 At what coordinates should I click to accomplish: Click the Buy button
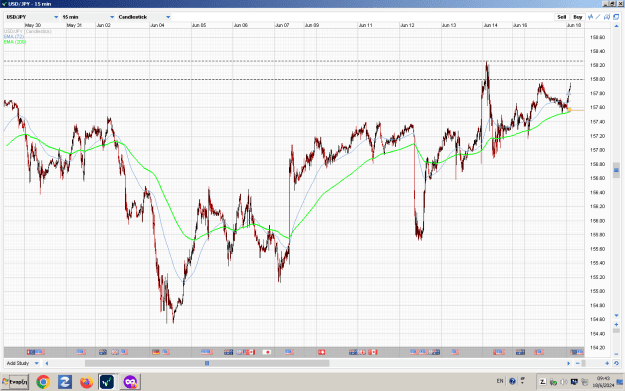click(x=578, y=17)
